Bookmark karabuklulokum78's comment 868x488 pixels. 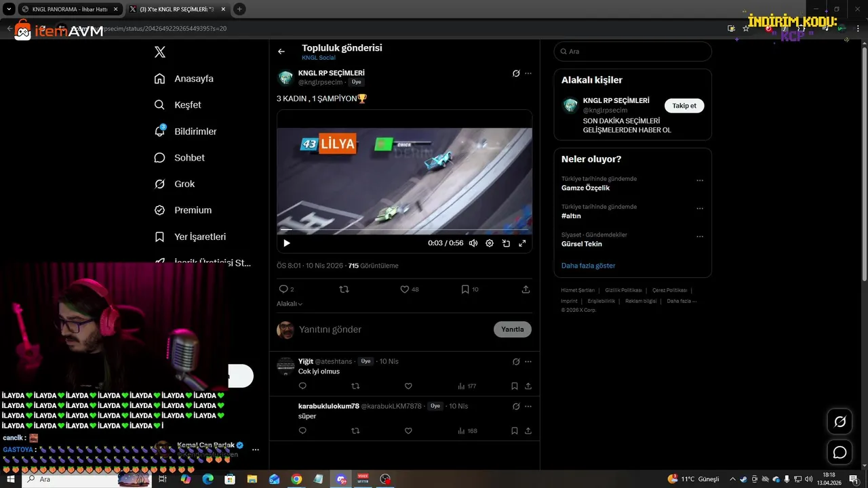coord(515,431)
